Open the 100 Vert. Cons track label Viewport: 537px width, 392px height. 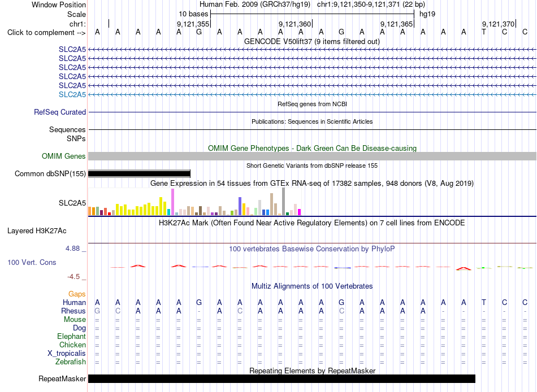[x=32, y=262]
